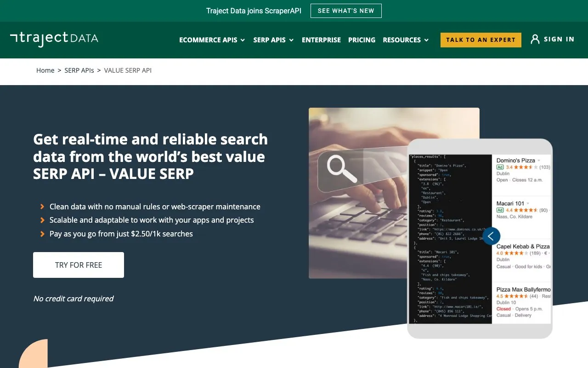Click the SIGN IN link
Screen dimensions: 588x368
[559, 39]
